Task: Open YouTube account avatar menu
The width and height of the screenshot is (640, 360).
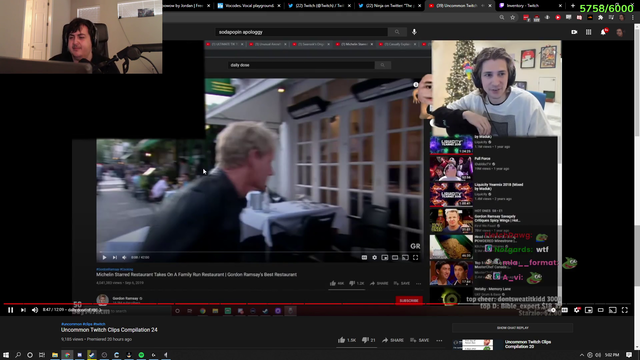Action: [x=620, y=32]
